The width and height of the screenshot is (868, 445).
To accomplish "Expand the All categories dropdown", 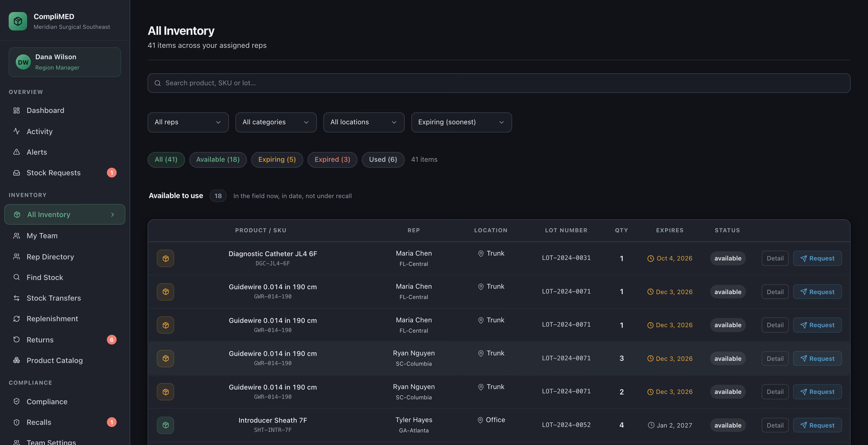I will click(x=276, y=122).
